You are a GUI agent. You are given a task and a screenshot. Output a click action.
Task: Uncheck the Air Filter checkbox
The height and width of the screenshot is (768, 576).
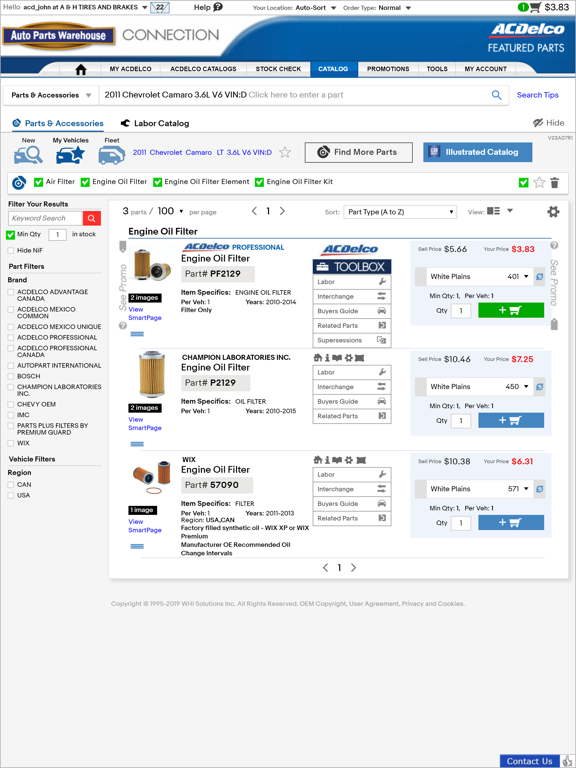click(38, 182)
